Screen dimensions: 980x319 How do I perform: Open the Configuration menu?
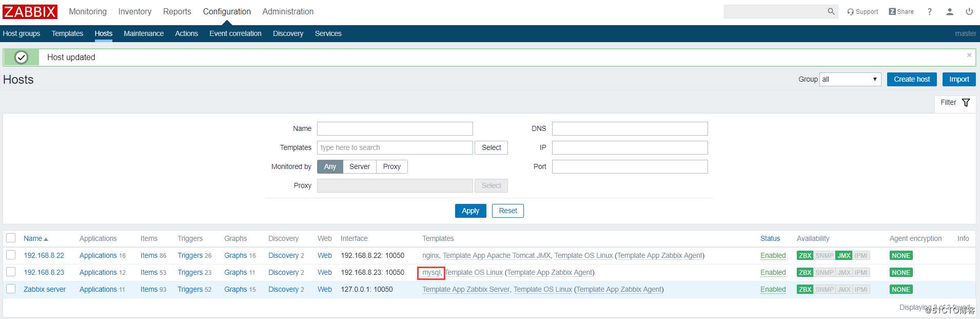pos(227,11)
